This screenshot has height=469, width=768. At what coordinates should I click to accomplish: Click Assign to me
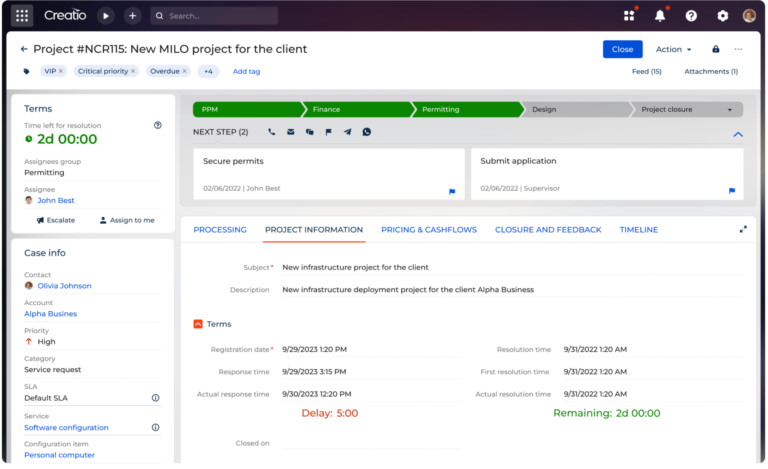(127, 220)
